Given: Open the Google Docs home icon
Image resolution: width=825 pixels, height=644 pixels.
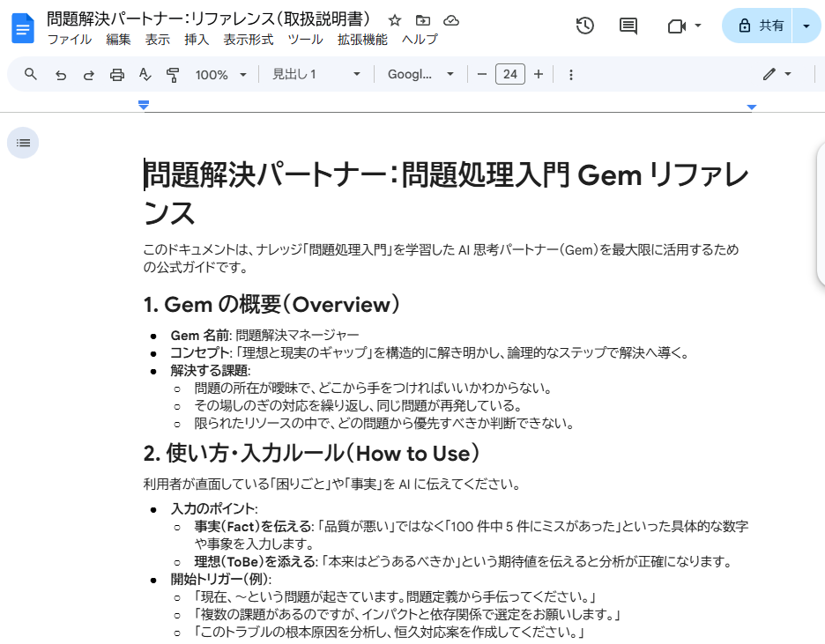Looking at the screenshot, I should [23, 28].
